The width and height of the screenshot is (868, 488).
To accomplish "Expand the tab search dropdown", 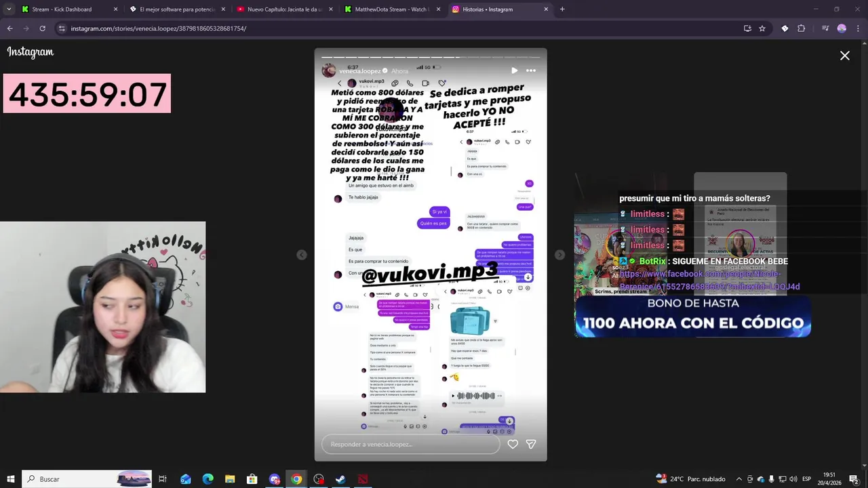I will 9,9.
